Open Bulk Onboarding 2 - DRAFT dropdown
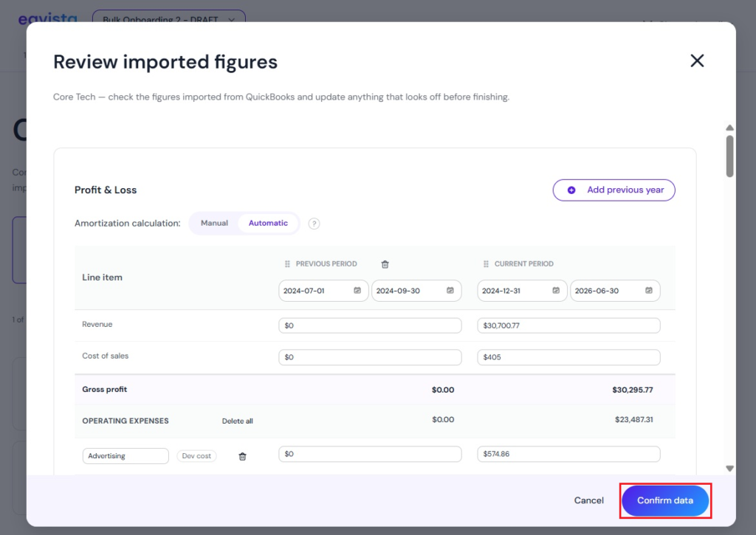The width and height of the screenshot is (756, 535). (169, 18)
